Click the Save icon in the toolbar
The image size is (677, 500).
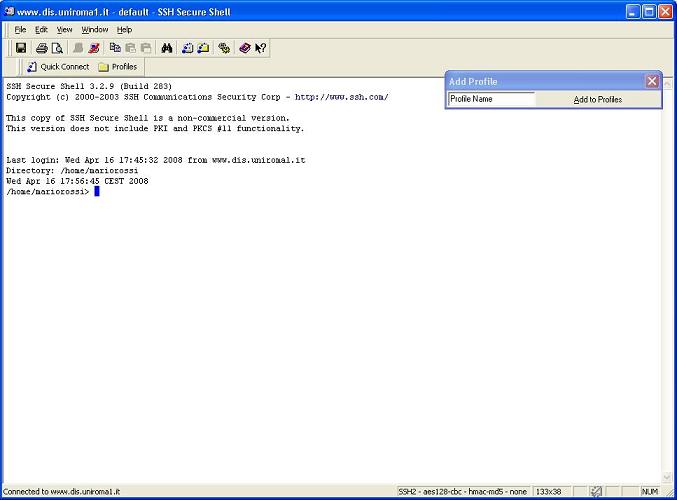(x=21, y=47)
